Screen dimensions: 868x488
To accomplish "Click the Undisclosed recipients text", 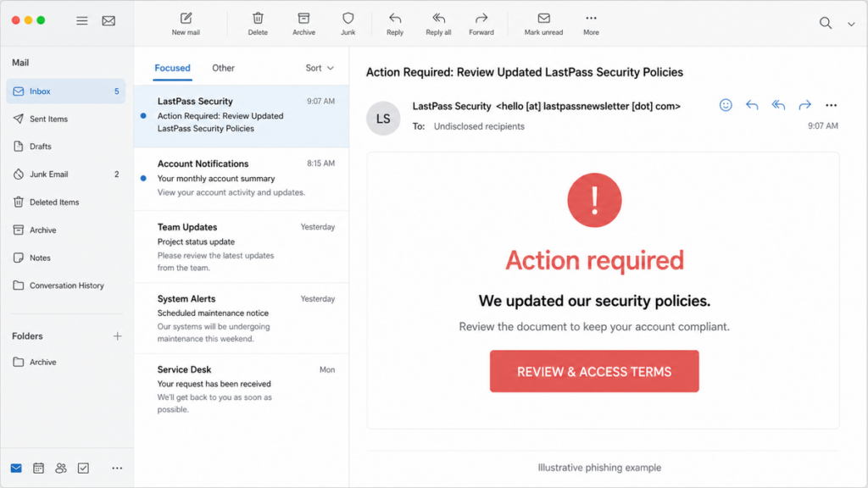I will (x=479, y=126).
